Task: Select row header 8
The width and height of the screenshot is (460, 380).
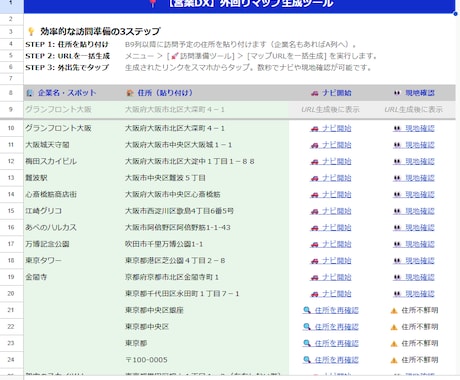Action: click(11, 93)
